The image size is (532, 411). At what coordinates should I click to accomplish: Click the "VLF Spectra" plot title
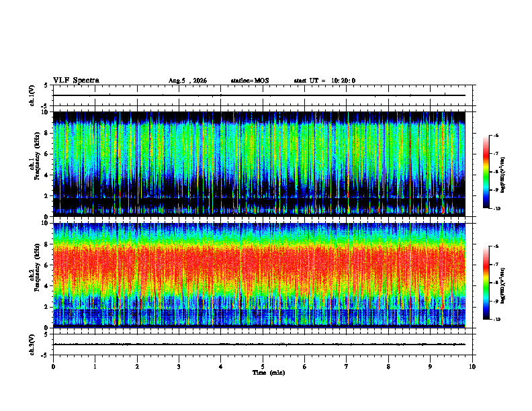pyautogui.click(x=76, y=81)
